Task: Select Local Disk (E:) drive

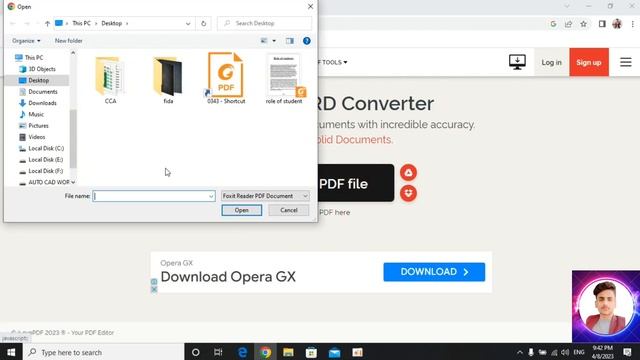Action: (x=46, y=160)
